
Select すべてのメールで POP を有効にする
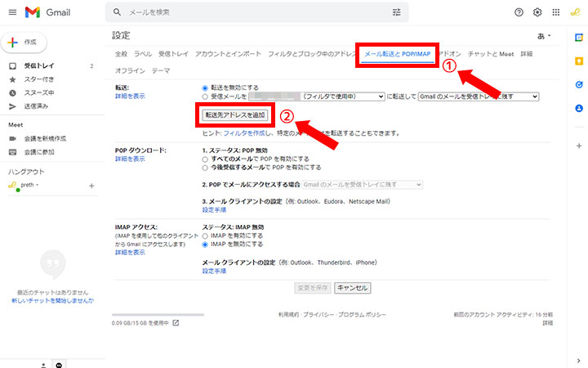click(205, 159)
